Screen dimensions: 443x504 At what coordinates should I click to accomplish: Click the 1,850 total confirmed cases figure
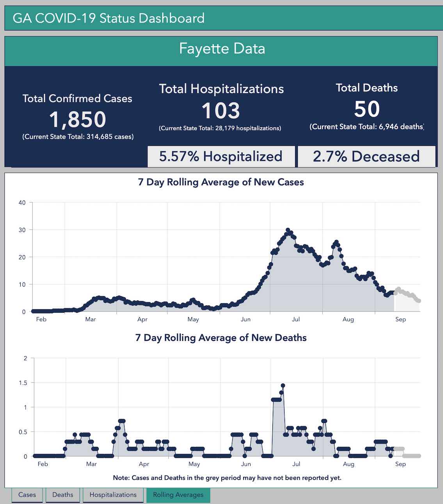pyautogui.click(x=78, y=119)
